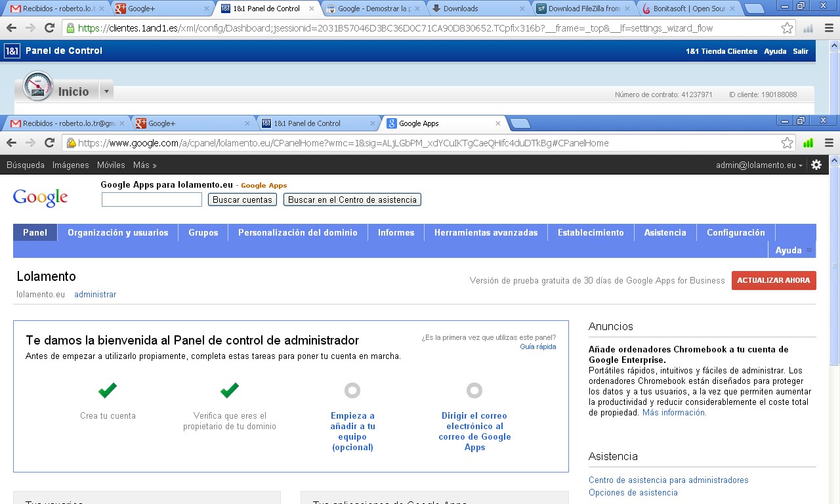Click green checkmark above Crea tu cuenta
This screenshot has height=504, width=840.
pos(108,390)
